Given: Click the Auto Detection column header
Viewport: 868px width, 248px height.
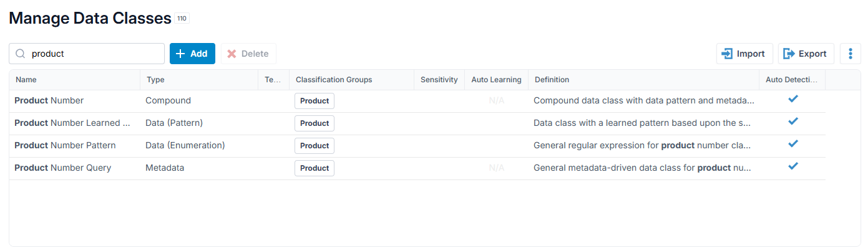Looking at the screenshot, I should (792, 80).
